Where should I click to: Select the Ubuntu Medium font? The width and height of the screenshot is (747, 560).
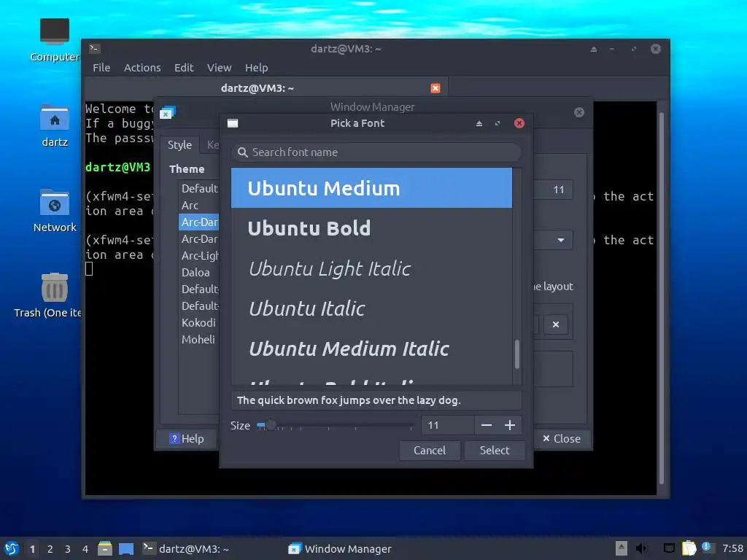click(x=371, y=188)
